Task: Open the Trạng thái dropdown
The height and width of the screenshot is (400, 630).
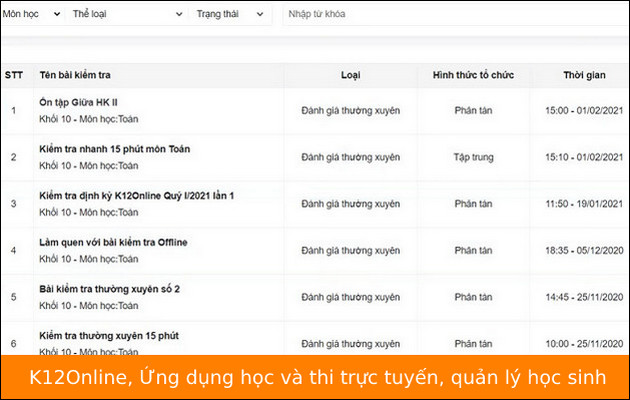Action: 229,14
